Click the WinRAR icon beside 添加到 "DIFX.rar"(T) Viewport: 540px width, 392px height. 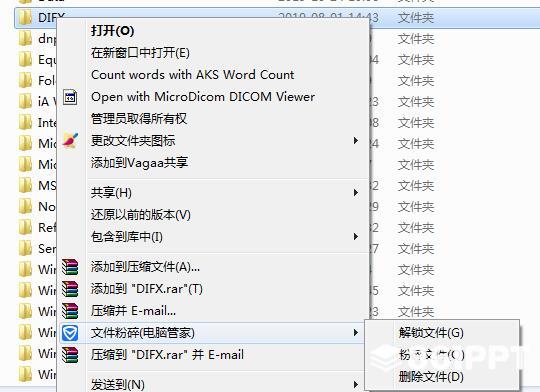(70, 289)
